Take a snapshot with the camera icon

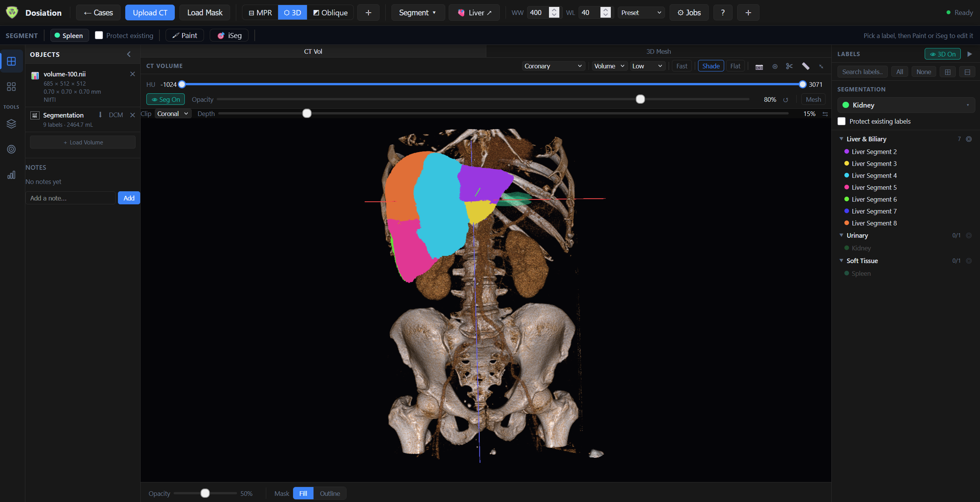[x=759, y=66]
